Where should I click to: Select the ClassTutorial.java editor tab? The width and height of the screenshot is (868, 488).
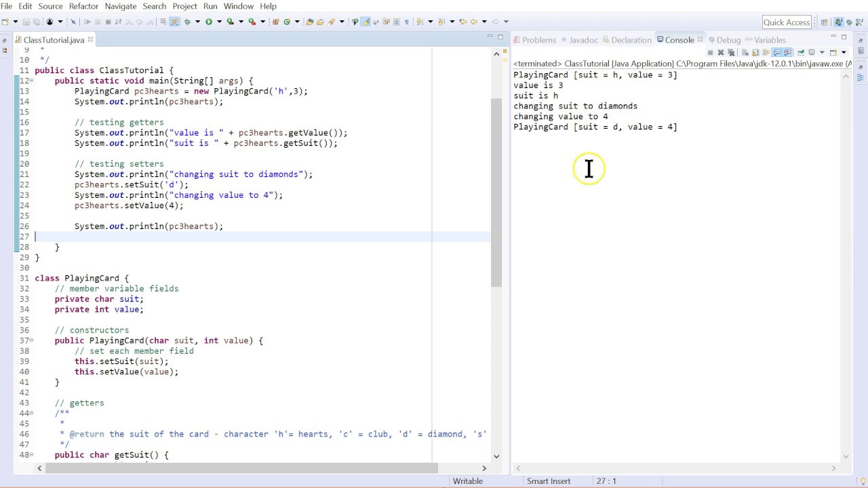(53, 40)
